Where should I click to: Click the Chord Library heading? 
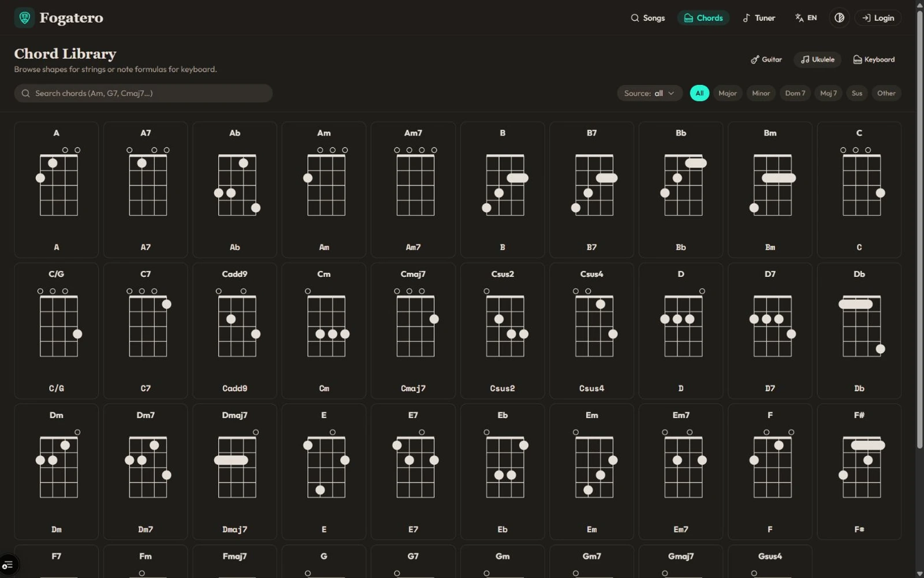65,54
